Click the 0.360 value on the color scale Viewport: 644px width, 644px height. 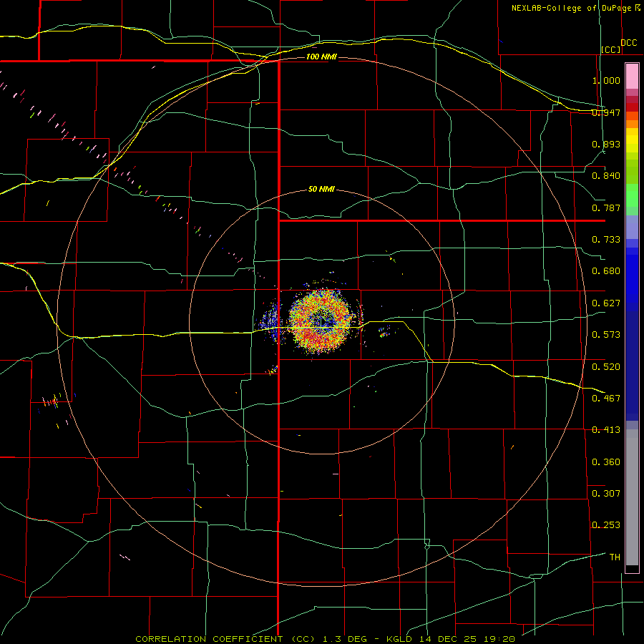click(x=606, y=462)
